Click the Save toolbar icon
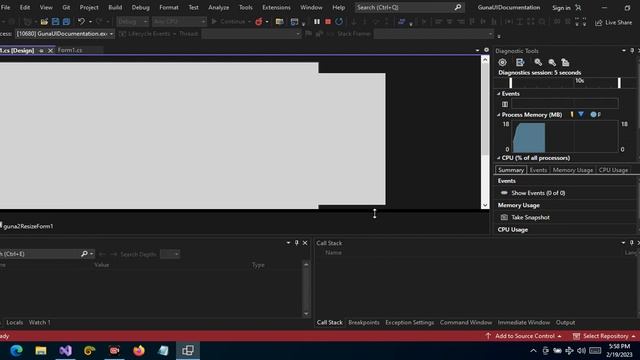This screenshot has width=640, height=360. (56, 22)
